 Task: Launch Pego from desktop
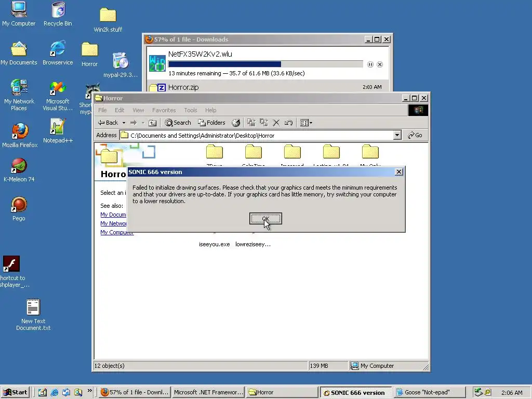coord(19,209)
